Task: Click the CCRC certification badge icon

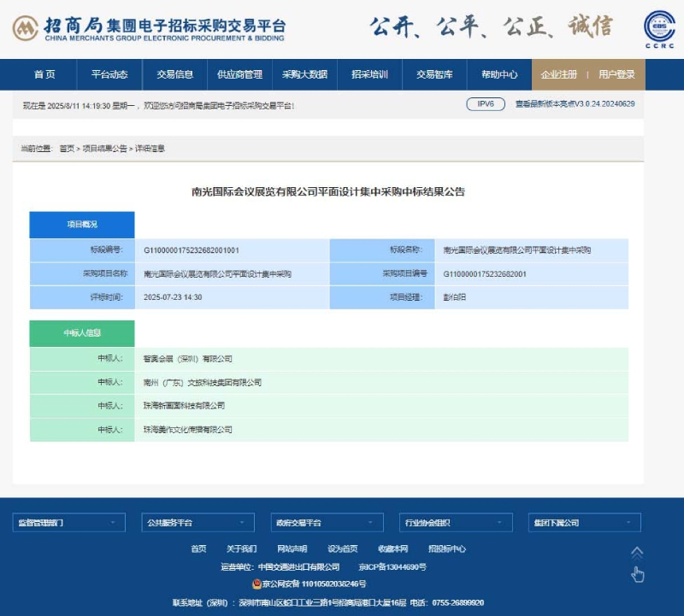Action: point(659,29)
